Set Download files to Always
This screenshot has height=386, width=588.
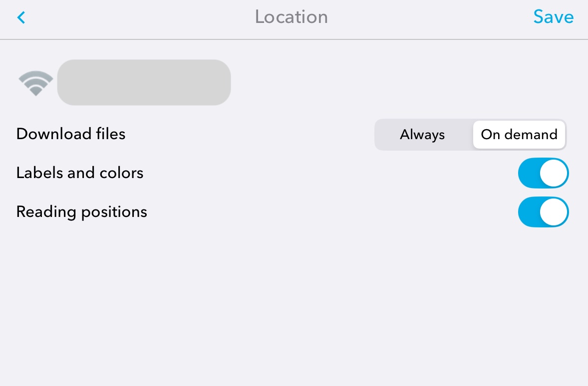click(422, 135)
